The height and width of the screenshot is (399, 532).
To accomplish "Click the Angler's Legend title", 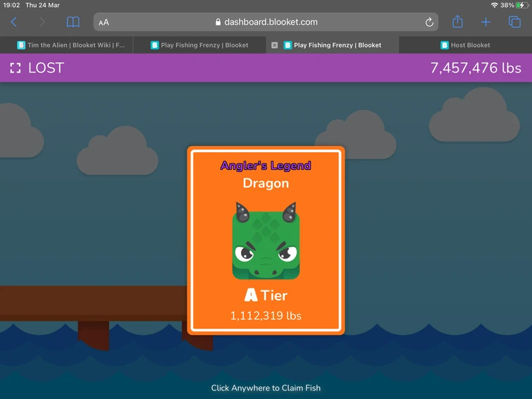I will coord(266,166).
